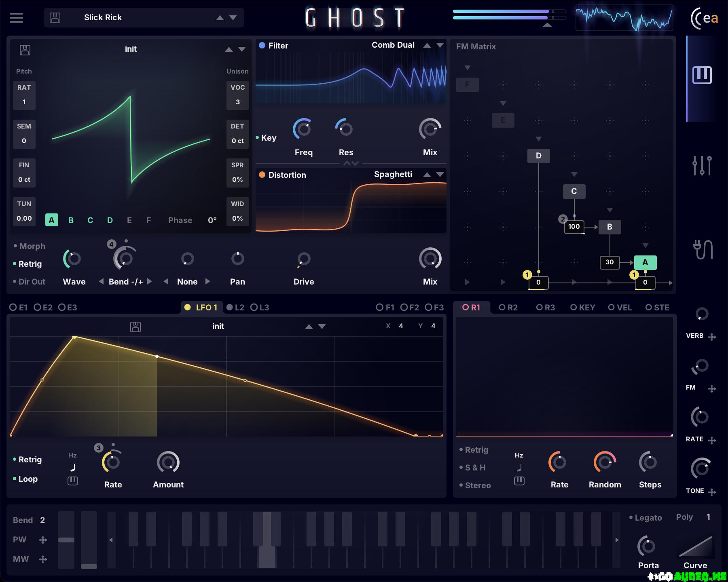This screenshot has height=582, width=728.
Task: Adjust the mod wheel slider
Action: coord(89,540)
